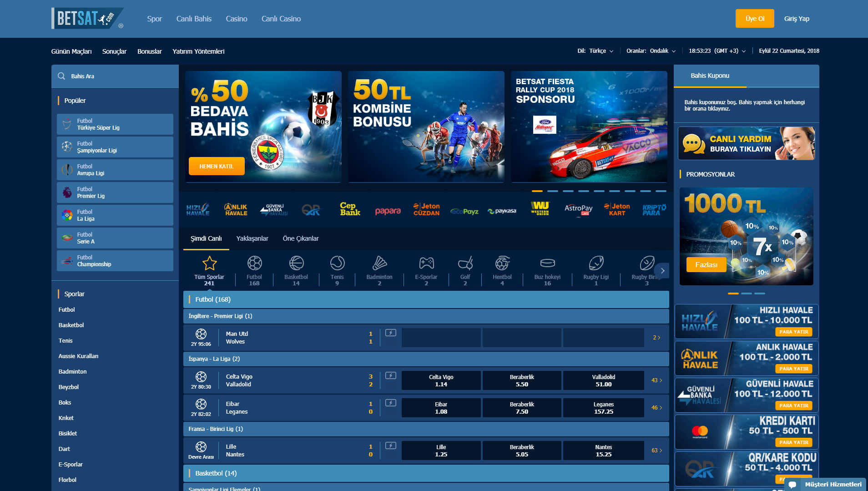Select the Buz hokeyi puck icon
Screen dimensions: 868x491
(x=547, y=263)
